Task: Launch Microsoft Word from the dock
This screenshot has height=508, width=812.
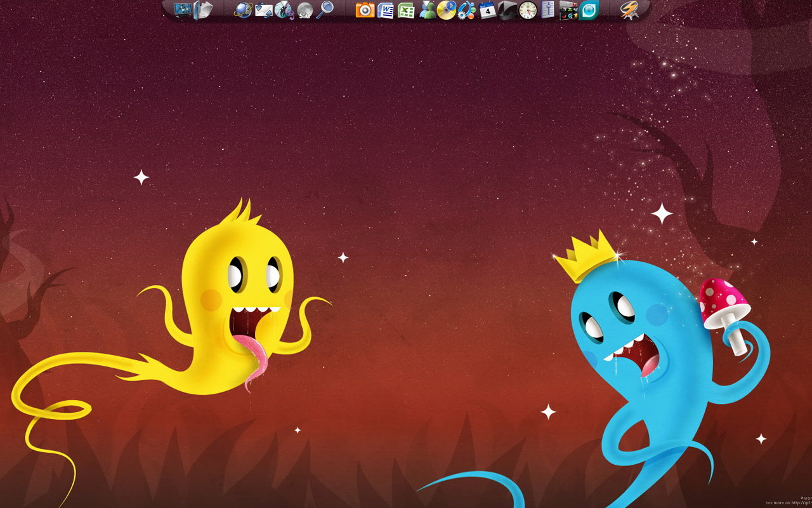Action: coord(385,10)
